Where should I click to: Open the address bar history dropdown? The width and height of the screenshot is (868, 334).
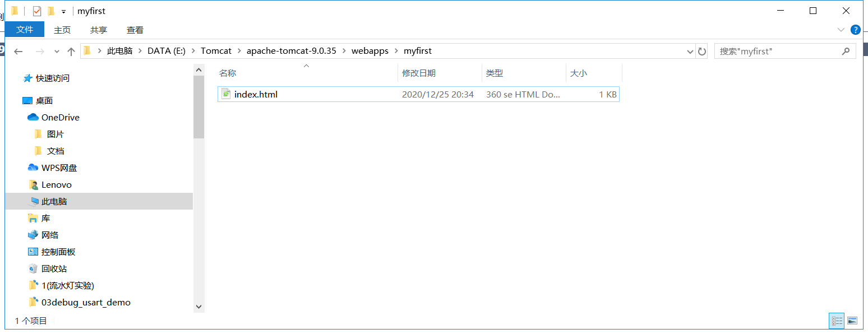click(x=690, y=51)
